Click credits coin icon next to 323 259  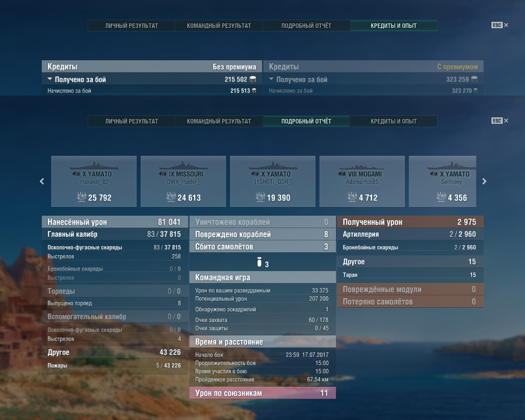coord(474,79)
